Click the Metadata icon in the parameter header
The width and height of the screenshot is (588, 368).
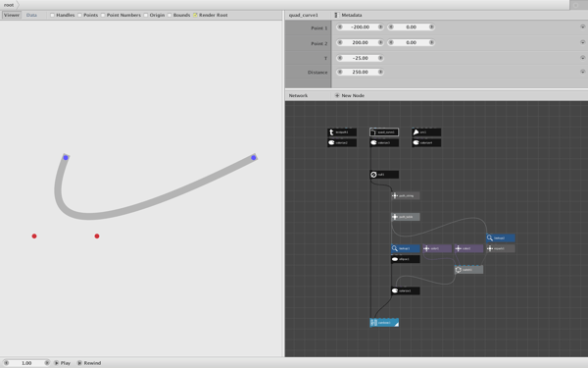[336, 15]
